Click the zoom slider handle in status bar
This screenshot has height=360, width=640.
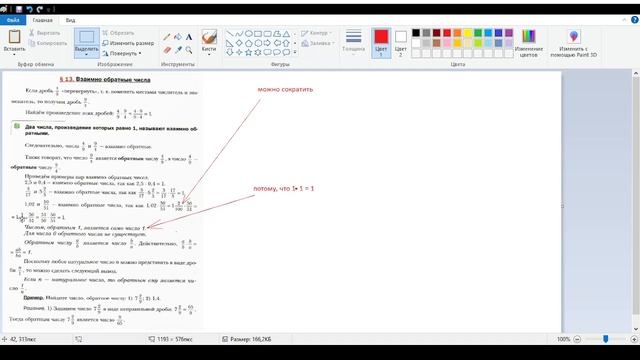click(x=606, y=339)
